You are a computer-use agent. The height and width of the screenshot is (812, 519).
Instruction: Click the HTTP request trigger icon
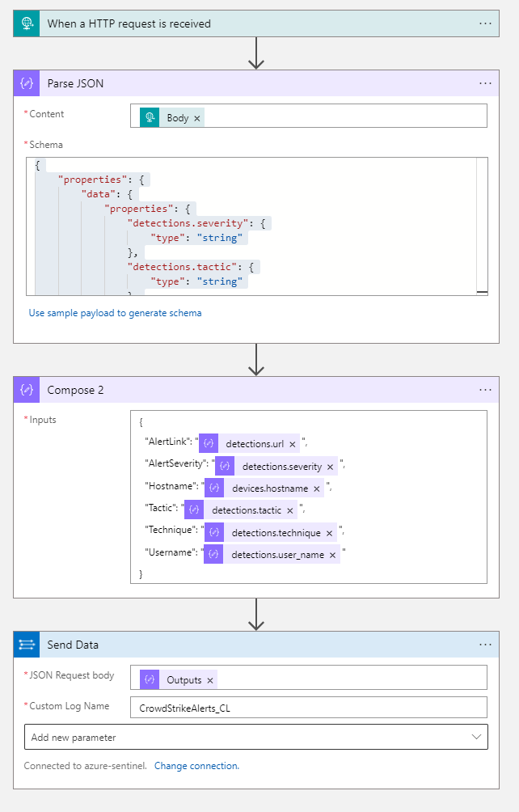coord(27,23)
